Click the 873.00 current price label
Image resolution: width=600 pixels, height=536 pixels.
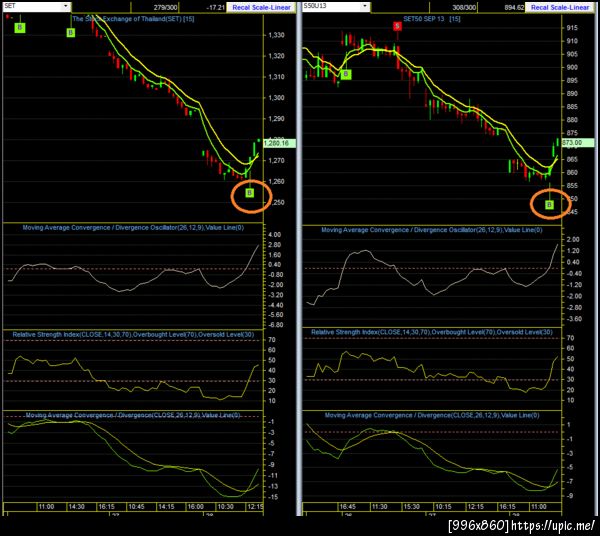578,143
